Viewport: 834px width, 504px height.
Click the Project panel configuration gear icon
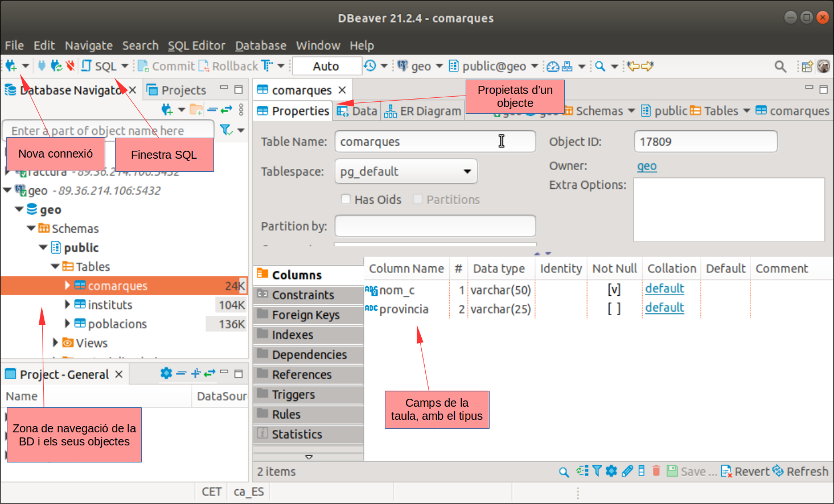pos(166,373)
